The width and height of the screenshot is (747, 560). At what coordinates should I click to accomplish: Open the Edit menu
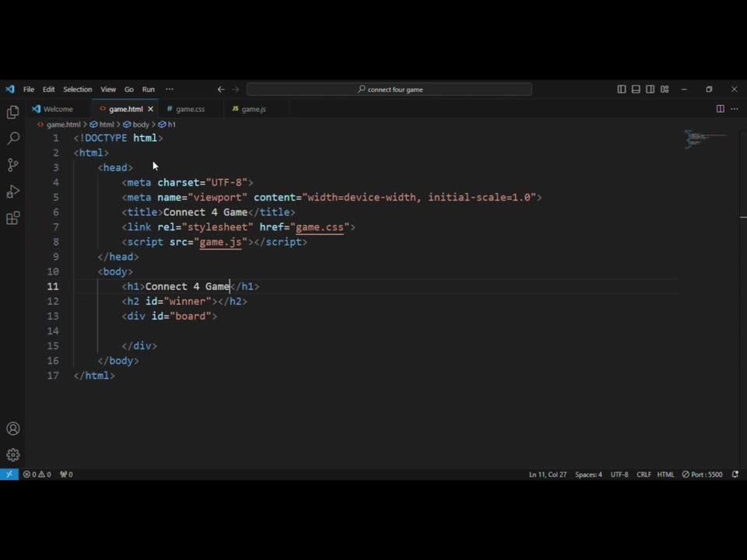(x=48, y=89)
